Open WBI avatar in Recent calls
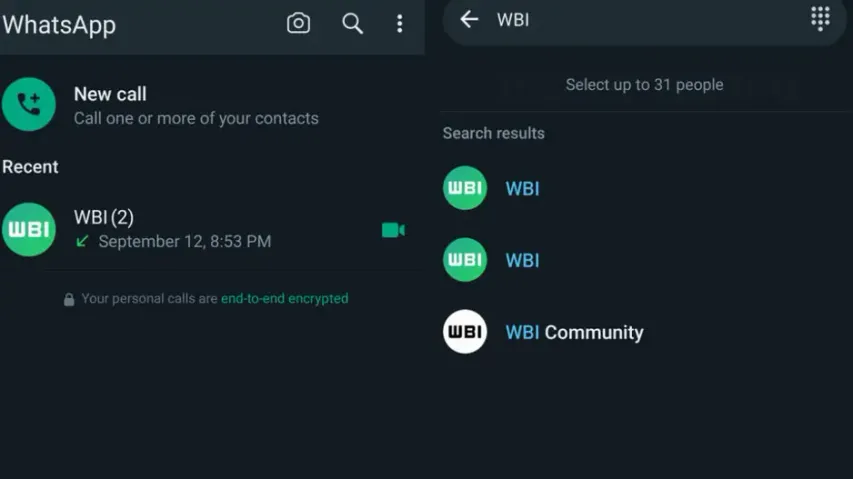The image size is (853, 479). pyautogui.click(x=29, y=230)
